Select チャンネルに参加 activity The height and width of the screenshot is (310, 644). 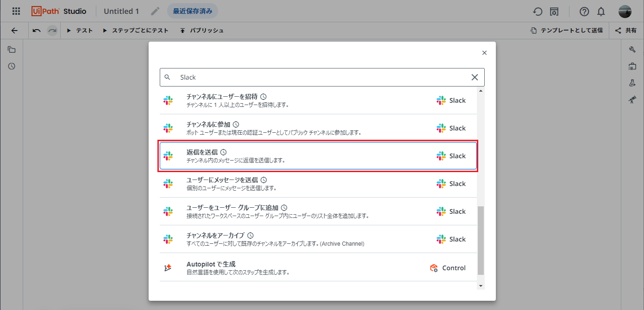tap(318, 128)
